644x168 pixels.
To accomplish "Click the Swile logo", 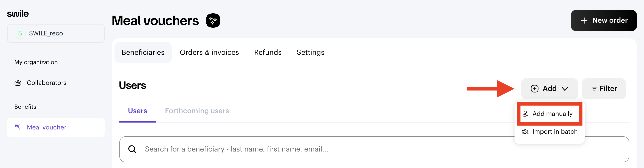I will 18,13.
